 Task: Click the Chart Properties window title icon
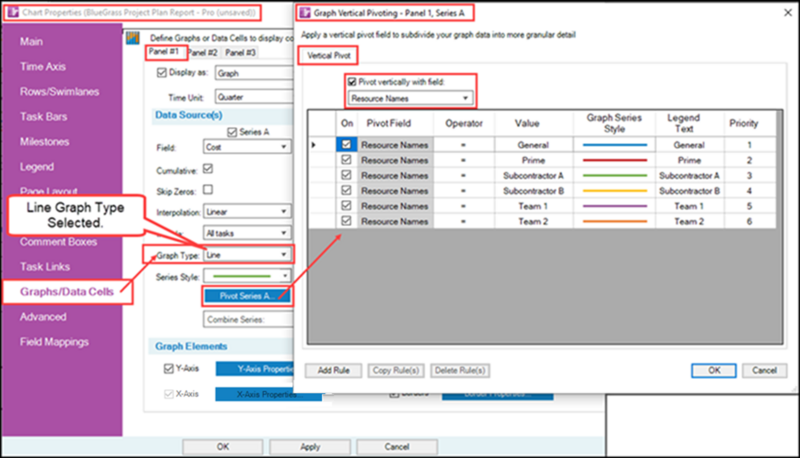(x=13, y=12)
